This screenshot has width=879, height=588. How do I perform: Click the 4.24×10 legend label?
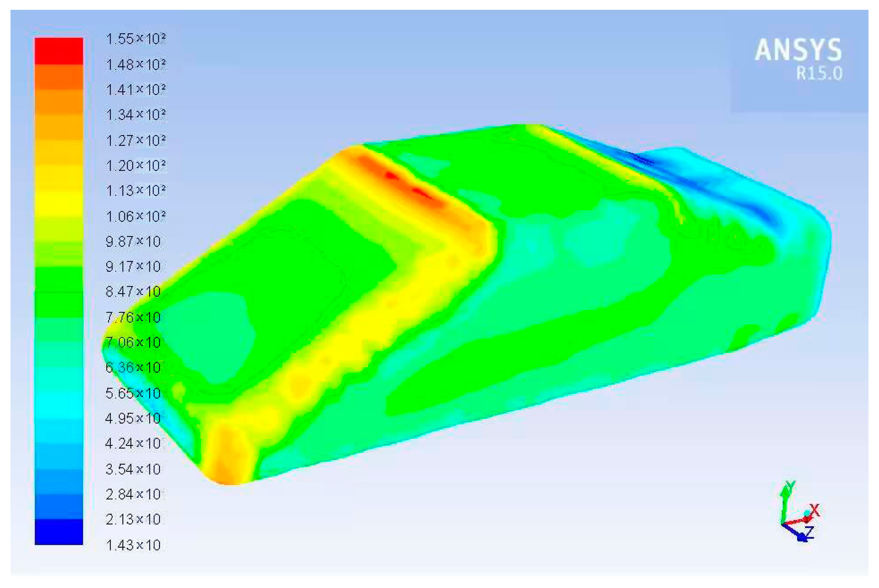pyautogui.click(x=133, y=444)
